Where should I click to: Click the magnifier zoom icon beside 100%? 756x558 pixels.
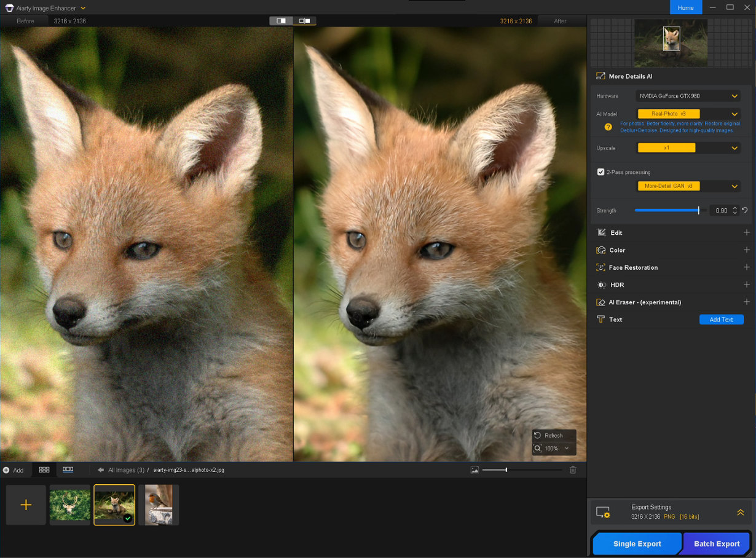(538, 449)
